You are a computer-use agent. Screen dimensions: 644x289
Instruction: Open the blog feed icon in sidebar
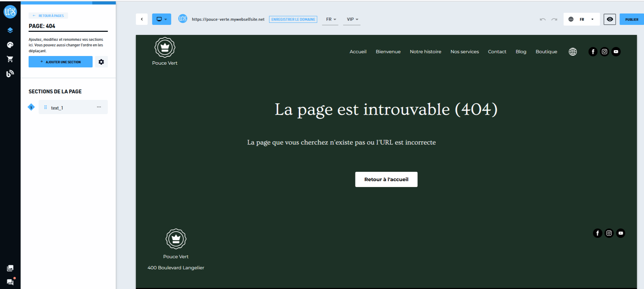(x=10, y=73)
